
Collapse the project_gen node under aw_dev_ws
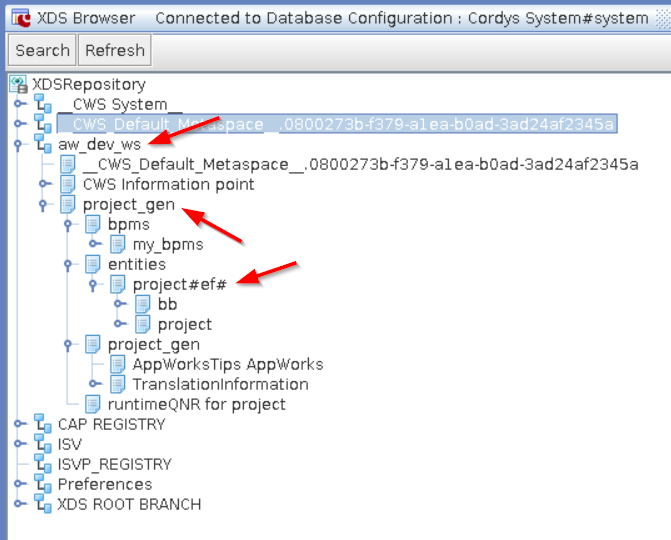click(43, 205)
